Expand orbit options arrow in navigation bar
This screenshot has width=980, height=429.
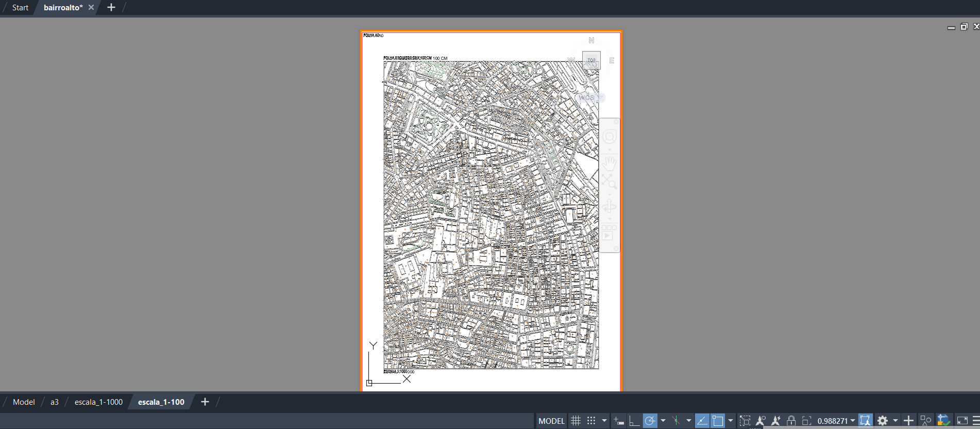(x=610, y=219)
